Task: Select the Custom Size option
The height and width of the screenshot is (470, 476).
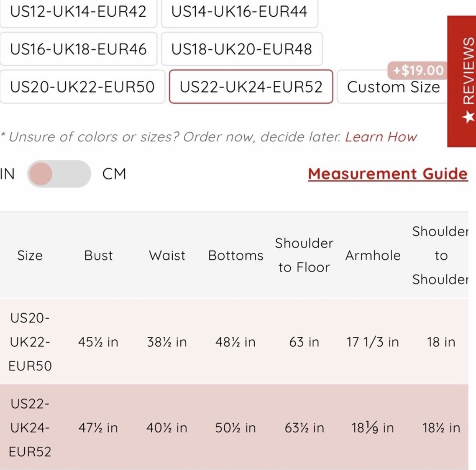Action: click(393, 87)
